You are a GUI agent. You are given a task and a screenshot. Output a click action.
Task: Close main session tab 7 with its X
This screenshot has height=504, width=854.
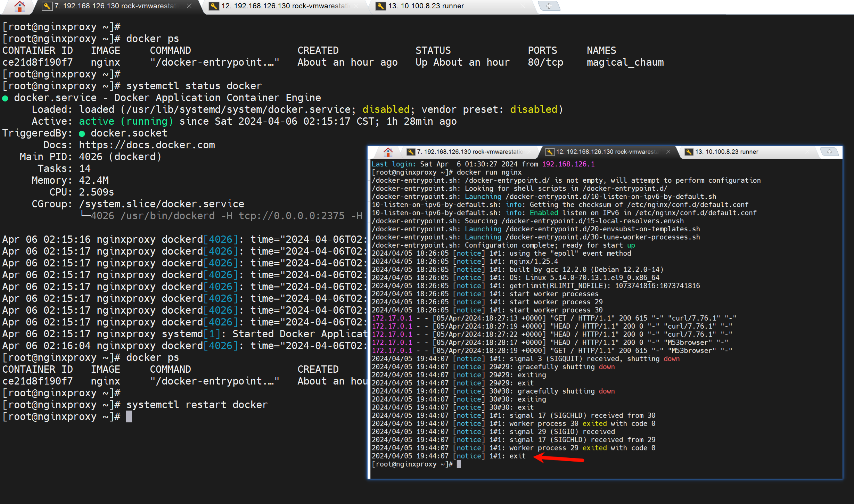(x=189, y=6)
